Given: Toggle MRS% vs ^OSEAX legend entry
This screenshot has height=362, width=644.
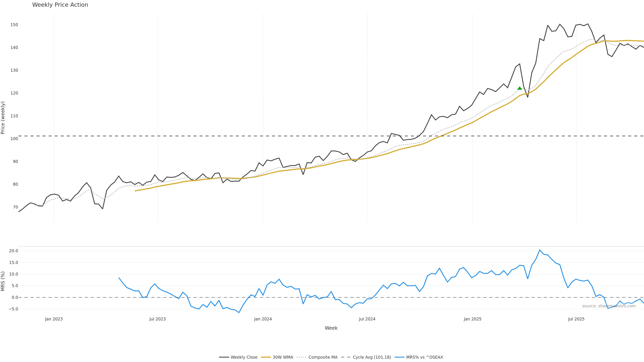Looking at the screenshot, I should point(424,357).
